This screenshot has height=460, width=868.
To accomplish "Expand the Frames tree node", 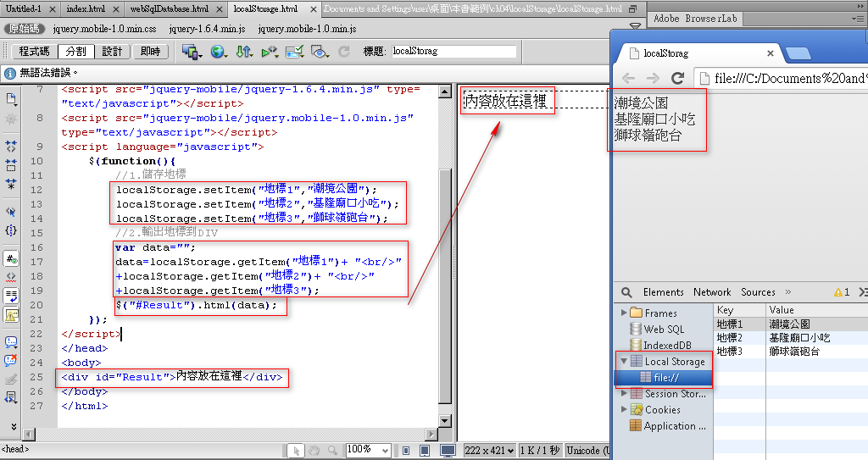I will [x=624, y=313].
